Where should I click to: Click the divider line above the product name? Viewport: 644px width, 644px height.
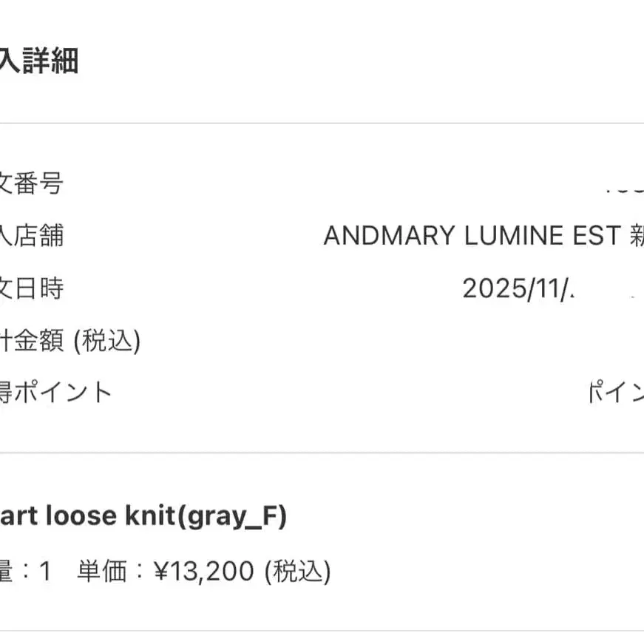322,453
